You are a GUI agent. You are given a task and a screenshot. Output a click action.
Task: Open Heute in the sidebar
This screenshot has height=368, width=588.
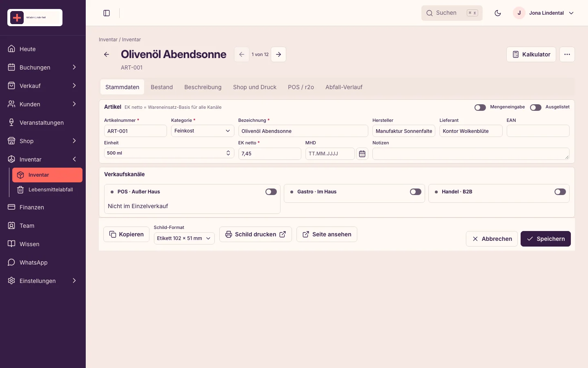pyautogui.click(x=43, y=49)
